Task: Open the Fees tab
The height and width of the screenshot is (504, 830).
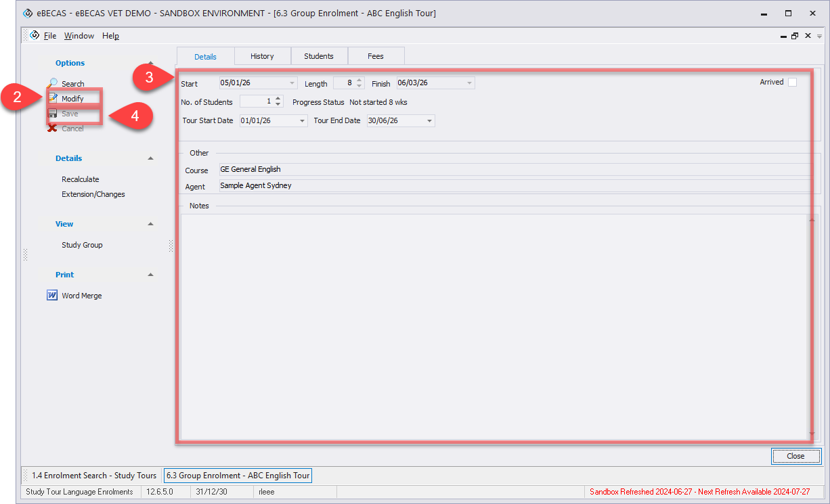Action: [x=376, y=56]
